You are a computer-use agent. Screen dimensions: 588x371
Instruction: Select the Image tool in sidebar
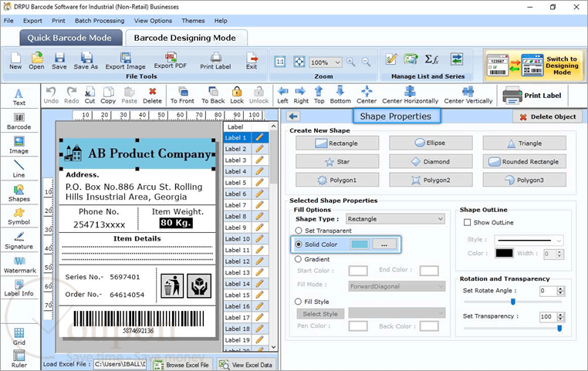(x=19, y=146)
